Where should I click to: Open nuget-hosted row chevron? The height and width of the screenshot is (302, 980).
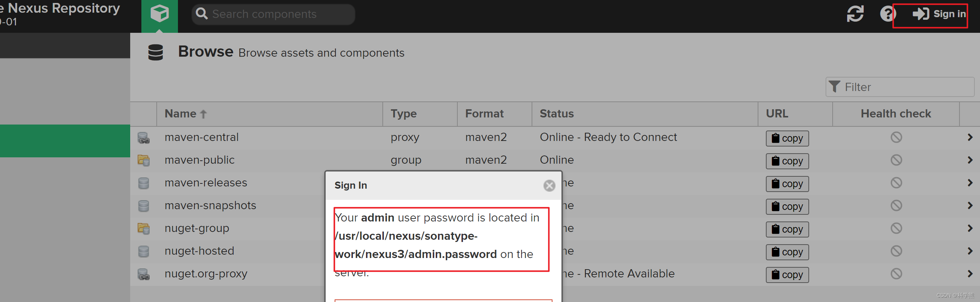(970, 251)
